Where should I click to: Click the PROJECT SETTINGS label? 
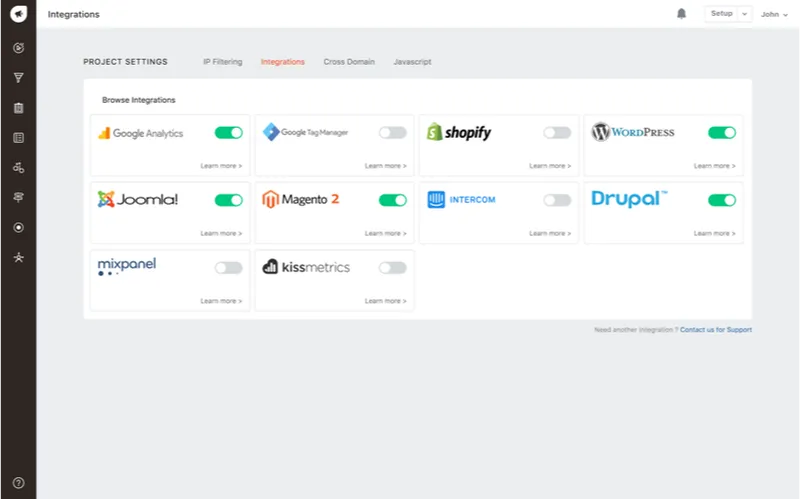pos(125,62)
